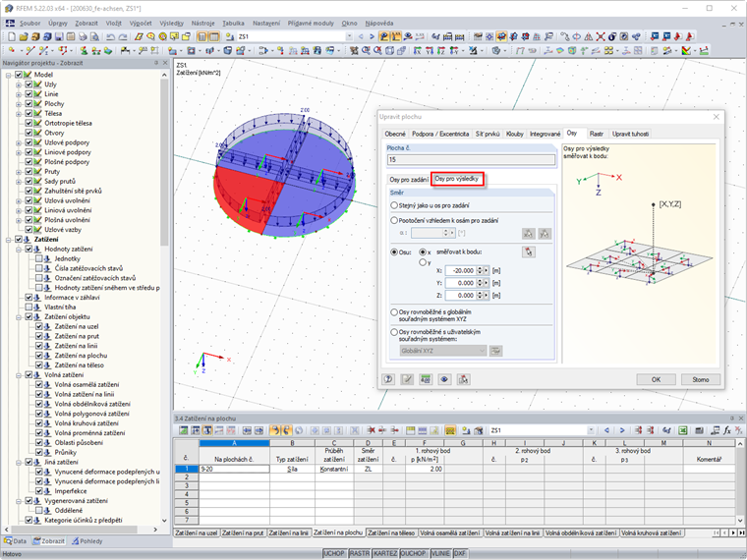
Task: Click the previous load case arrow in the top toolbar
Action: coord(361,36)
